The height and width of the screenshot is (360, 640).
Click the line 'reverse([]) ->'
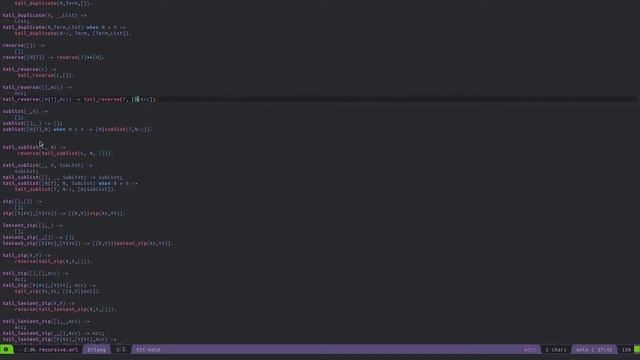coord(24,45)
